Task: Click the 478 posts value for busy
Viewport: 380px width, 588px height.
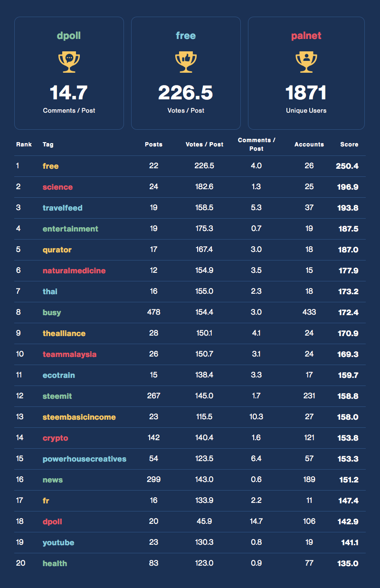Action: (x=153, y=312)
